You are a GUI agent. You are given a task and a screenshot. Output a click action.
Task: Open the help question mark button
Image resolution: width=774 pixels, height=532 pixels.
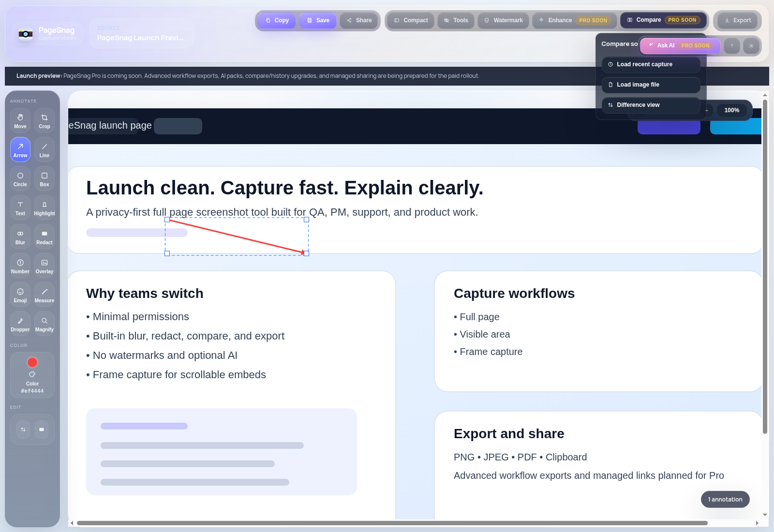(x=732, y=46)
